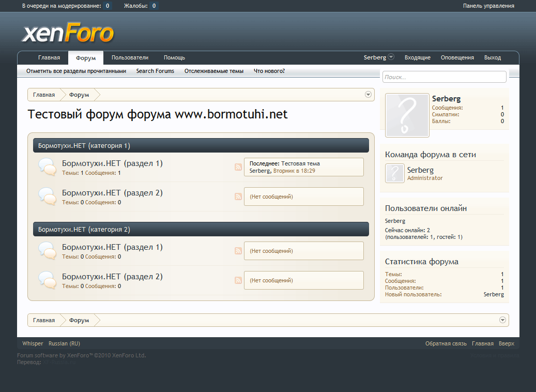Focus the Поиск search field
This screenshot has width=536, height=392.
click(445, 77)
